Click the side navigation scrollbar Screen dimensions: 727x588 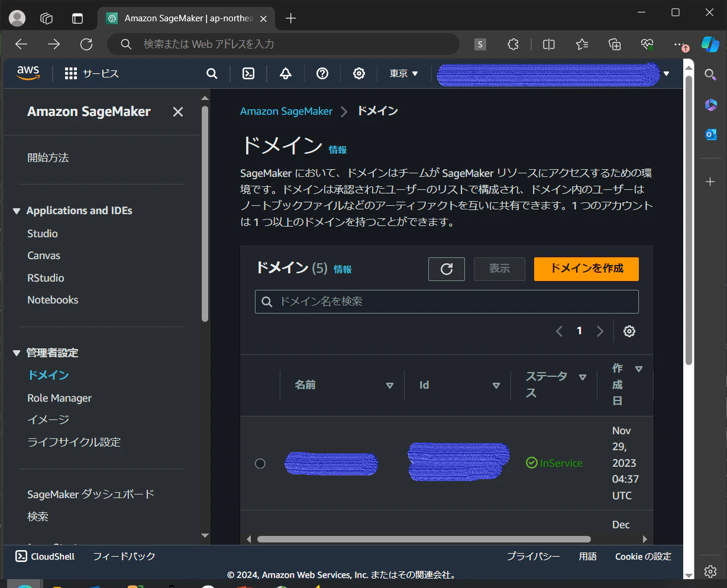(205, 214)
